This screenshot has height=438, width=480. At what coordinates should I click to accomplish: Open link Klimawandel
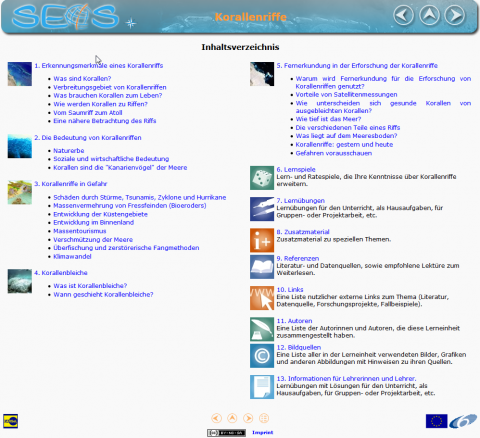click(72, 257)
